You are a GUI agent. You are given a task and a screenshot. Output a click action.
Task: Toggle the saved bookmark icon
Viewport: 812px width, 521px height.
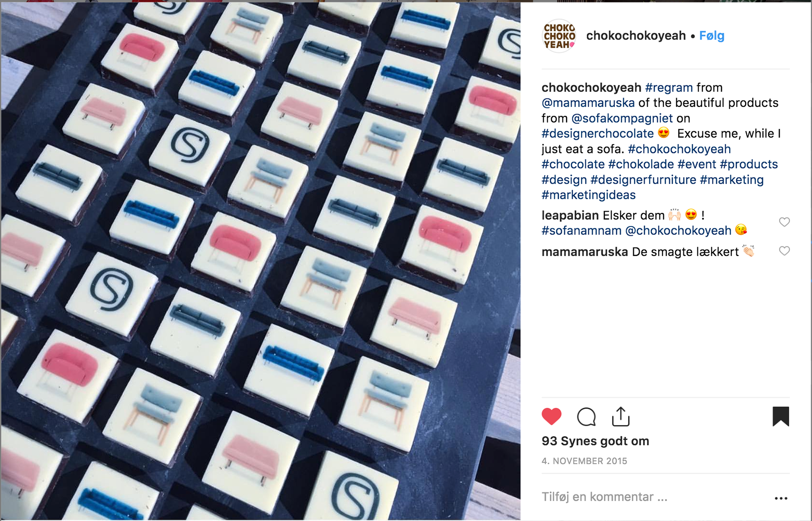781,417
